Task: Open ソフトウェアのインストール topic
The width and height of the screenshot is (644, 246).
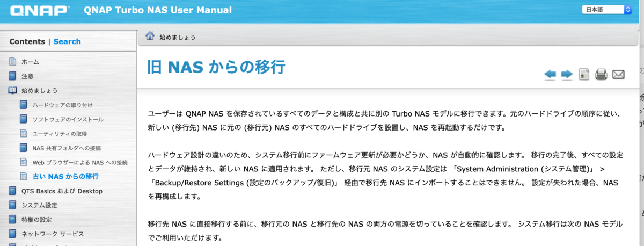Action: (x=68, y=119)
